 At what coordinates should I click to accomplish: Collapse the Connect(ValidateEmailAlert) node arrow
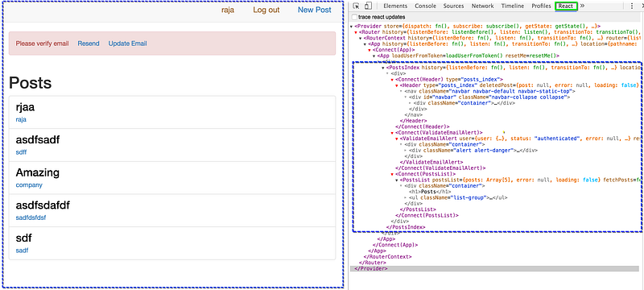(392, 133)
